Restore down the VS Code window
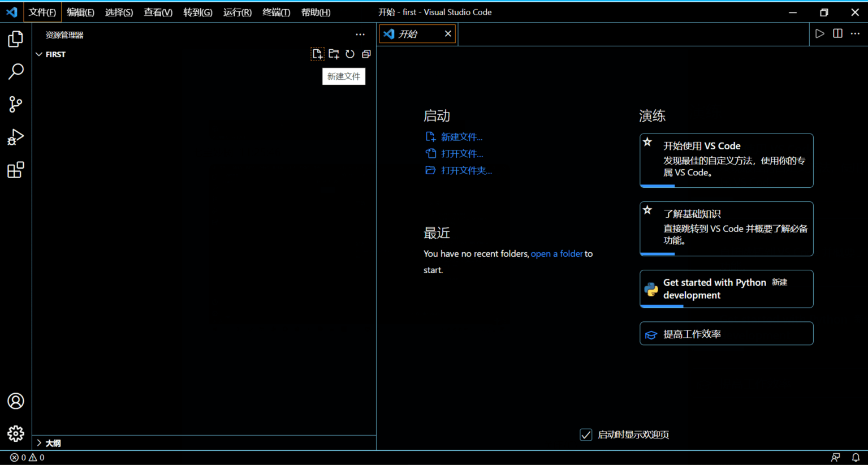 [824, 12]
